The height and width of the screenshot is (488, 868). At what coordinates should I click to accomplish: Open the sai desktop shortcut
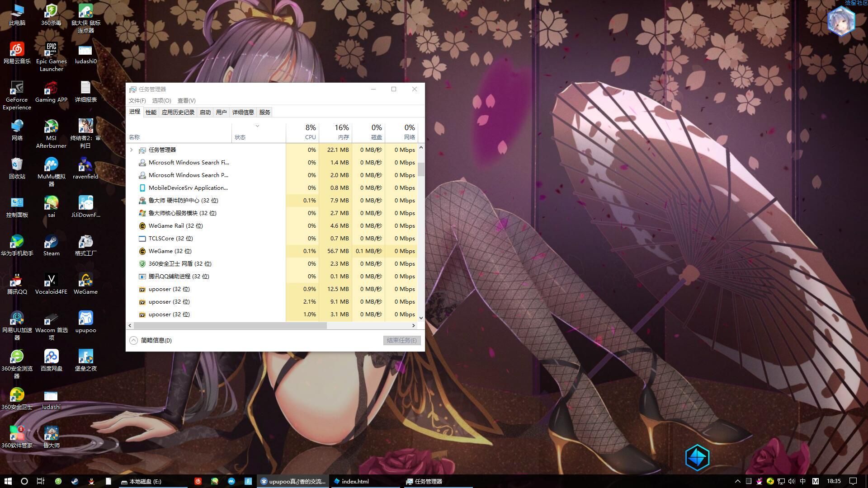coord(51,206)
